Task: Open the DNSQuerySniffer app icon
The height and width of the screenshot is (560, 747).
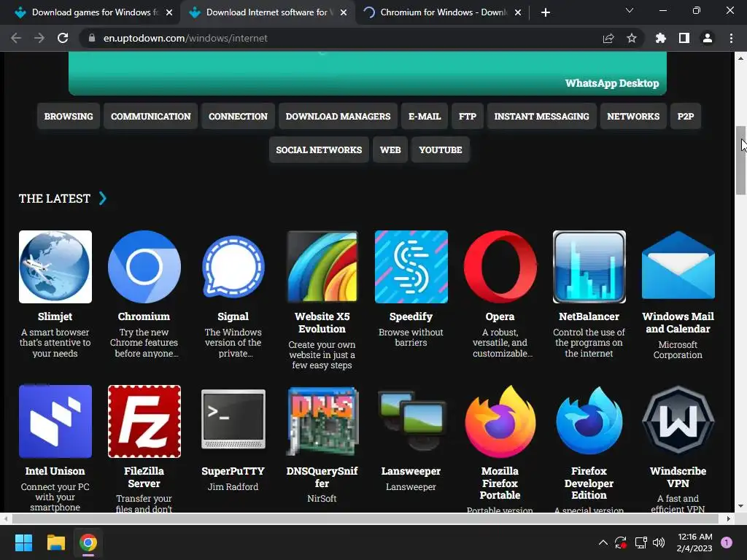Action: point(322,421)
